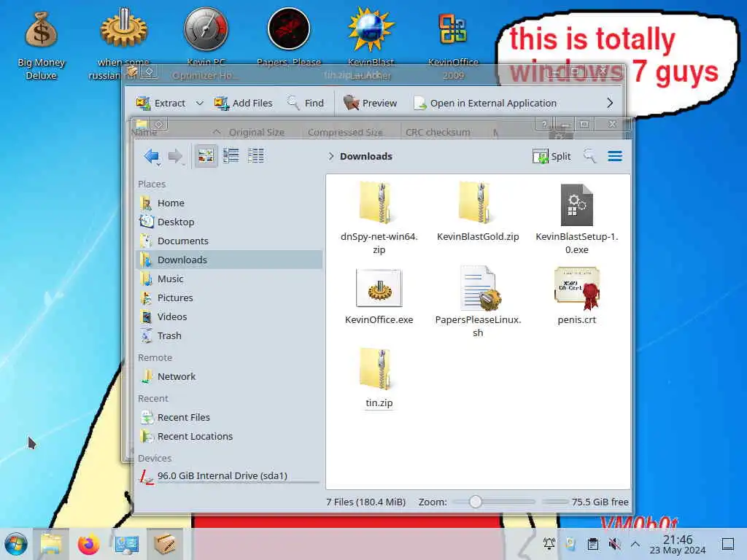Select the tin.zip archive
The width and height of the screenshot is (747, 560).
[379, 378]
